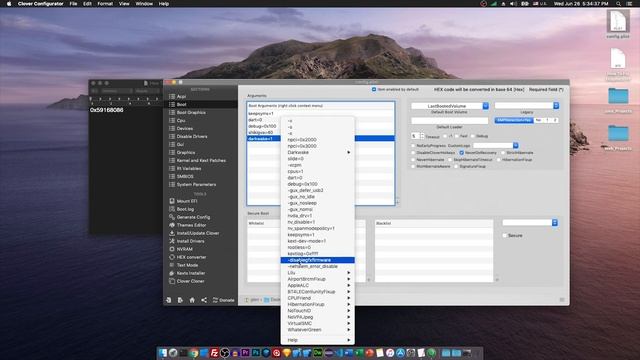Choose slide=0 from context menu

click(x=318, y=159)
